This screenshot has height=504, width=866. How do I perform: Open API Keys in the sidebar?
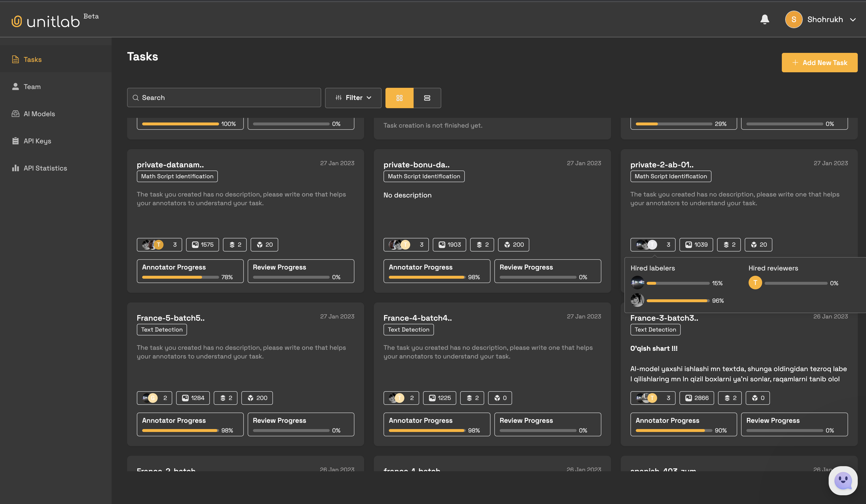[x=56, y=141]
